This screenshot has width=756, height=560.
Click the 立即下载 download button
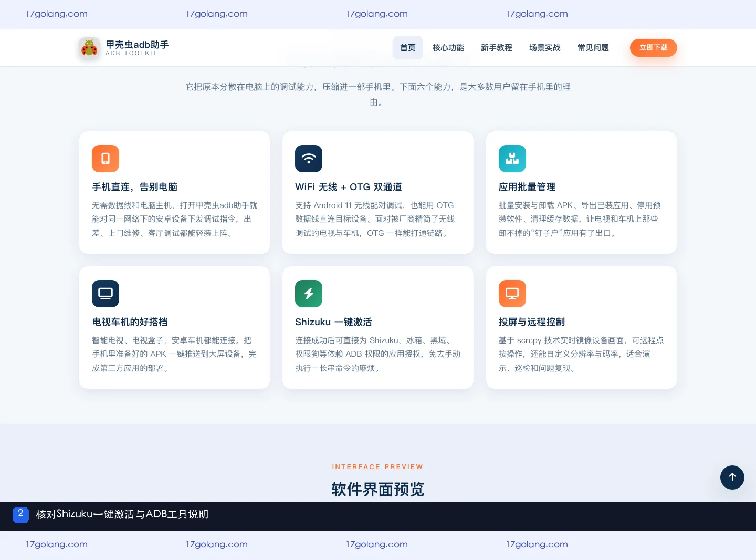[654, 48]
